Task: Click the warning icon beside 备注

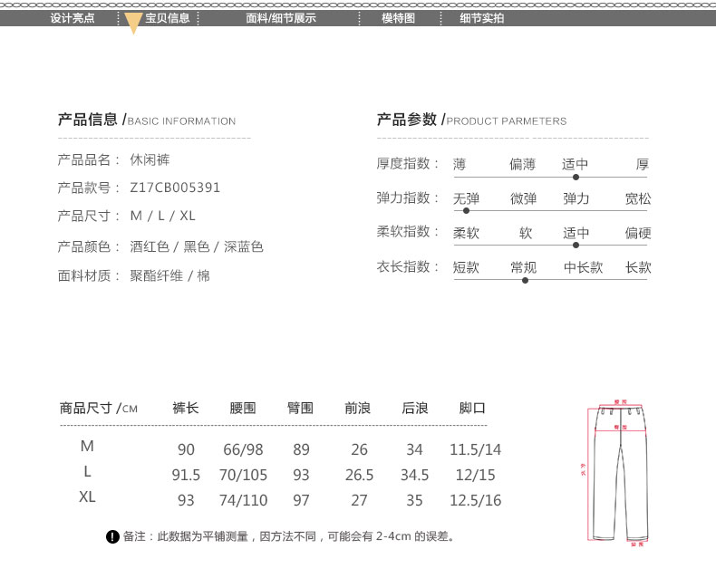Action: coord(112,537)
